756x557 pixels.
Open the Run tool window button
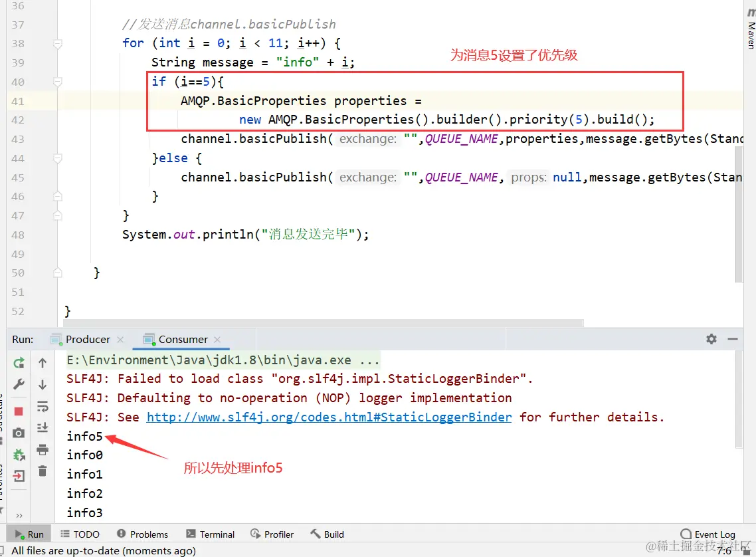[29, 534]
